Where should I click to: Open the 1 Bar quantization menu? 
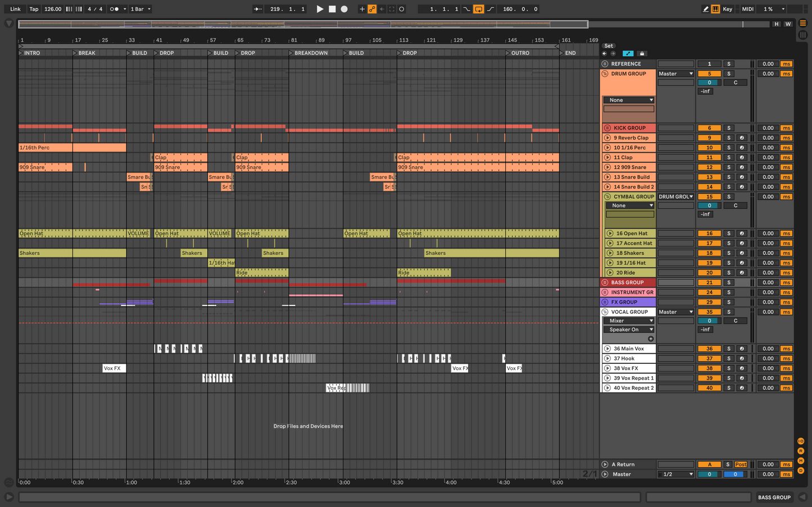pos(140,9)
